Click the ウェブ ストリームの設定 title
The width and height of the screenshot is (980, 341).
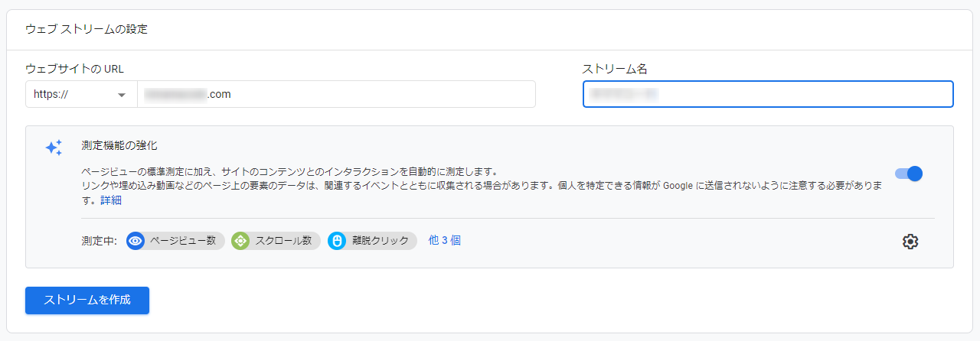pos(87,29)
